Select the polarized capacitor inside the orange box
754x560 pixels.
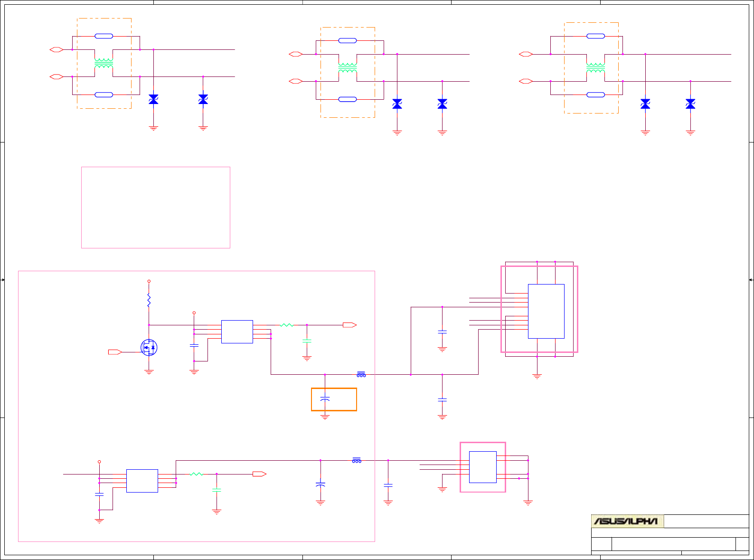pos(325,399)
